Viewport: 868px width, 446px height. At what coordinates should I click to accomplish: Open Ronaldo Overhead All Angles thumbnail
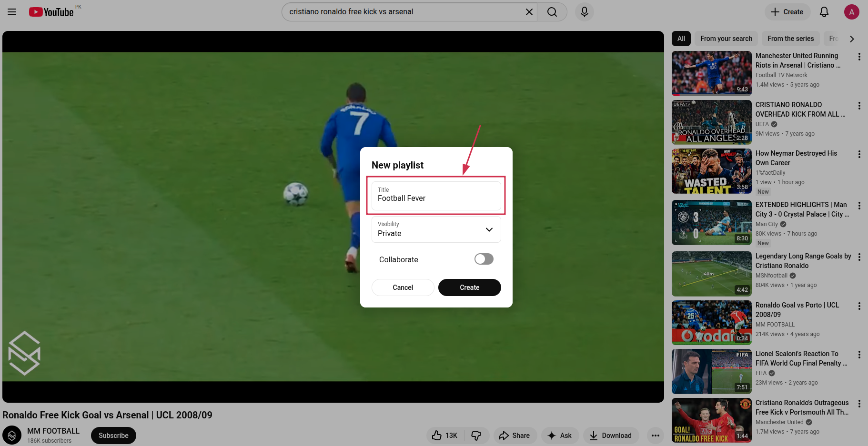[x=712, y=122]
